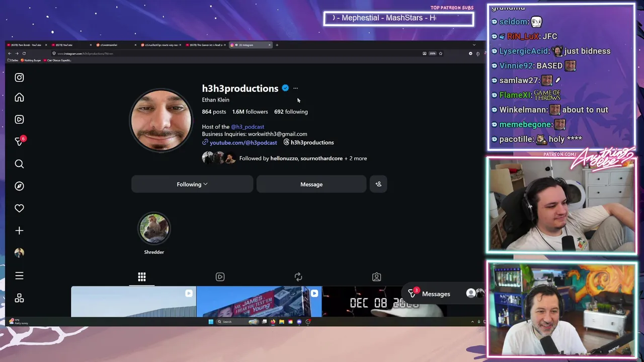The width and height of the screenshot is (644, 362).
Task: Open the billboard post thumbnail
Action: (x=259, y=302)
